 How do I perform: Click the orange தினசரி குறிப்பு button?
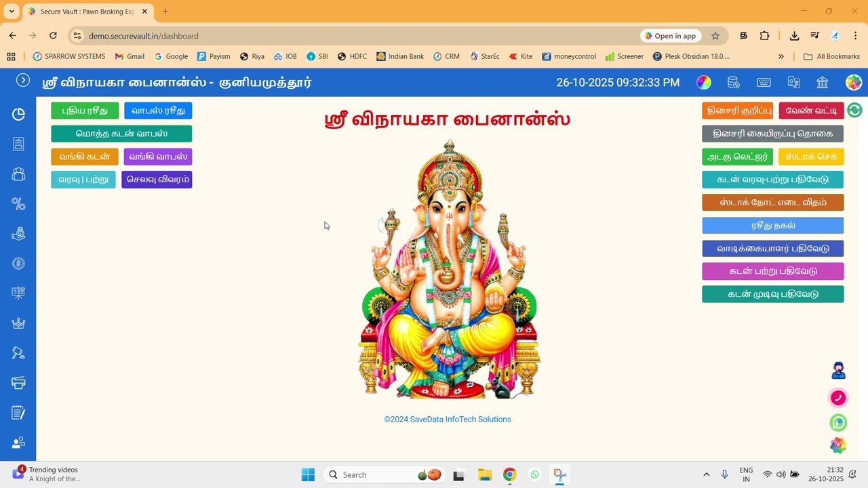point(738,110)
